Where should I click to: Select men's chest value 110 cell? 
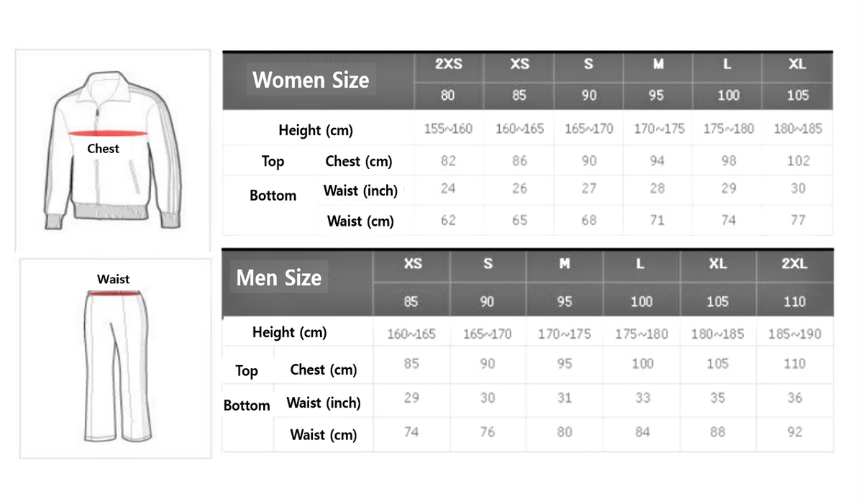pyautogui.click(x=795, y=364)
